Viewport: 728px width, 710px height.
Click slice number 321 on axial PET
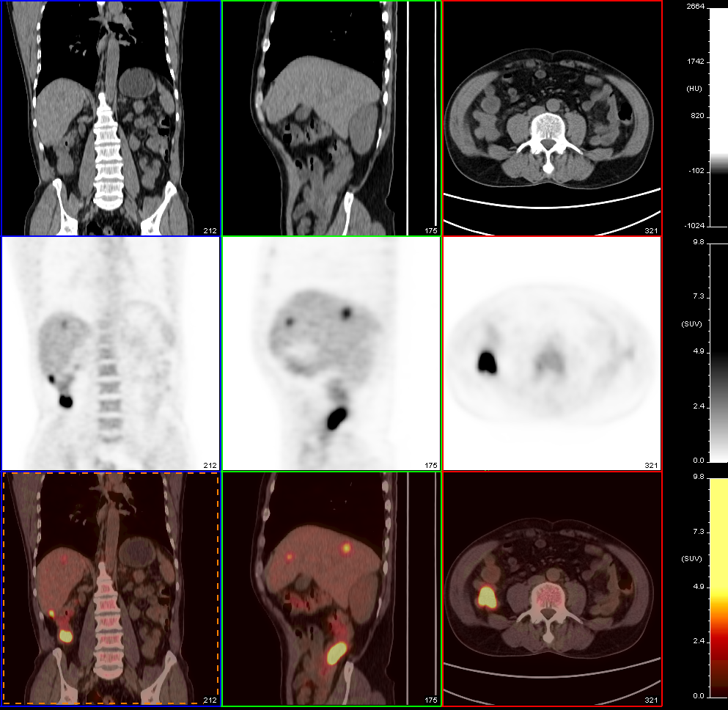(x=652, y=465)
